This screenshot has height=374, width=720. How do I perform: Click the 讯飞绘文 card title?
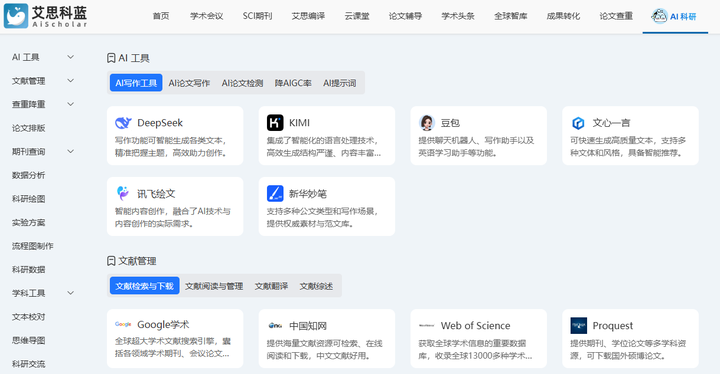(x=156, y=194)
